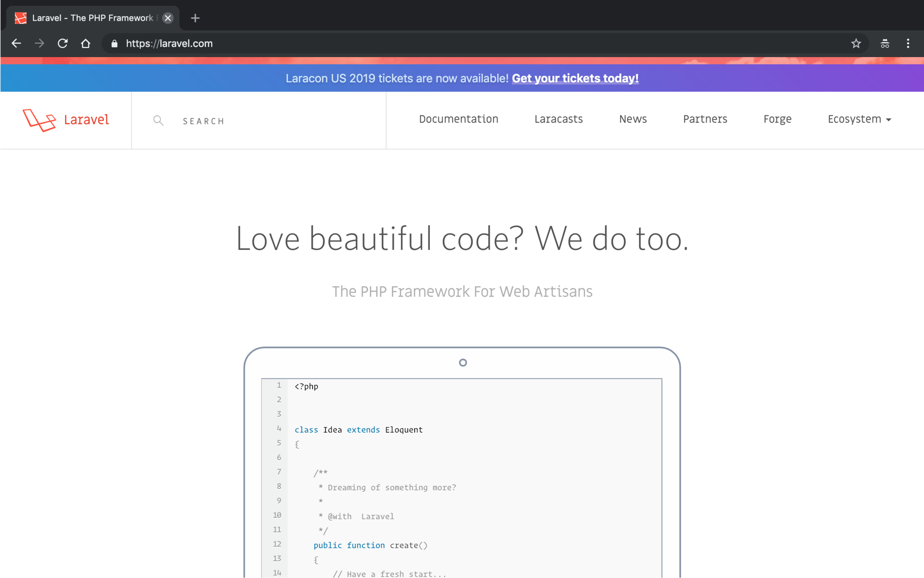View site info via padlock icon
This screenshot has width=924, height=578.
tap(115, 43)
